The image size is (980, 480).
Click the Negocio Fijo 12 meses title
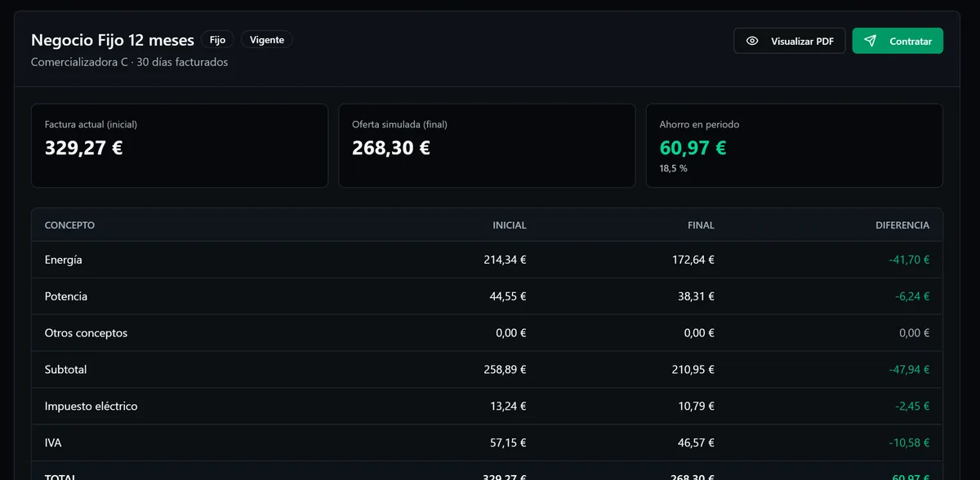tap(113, 40)
